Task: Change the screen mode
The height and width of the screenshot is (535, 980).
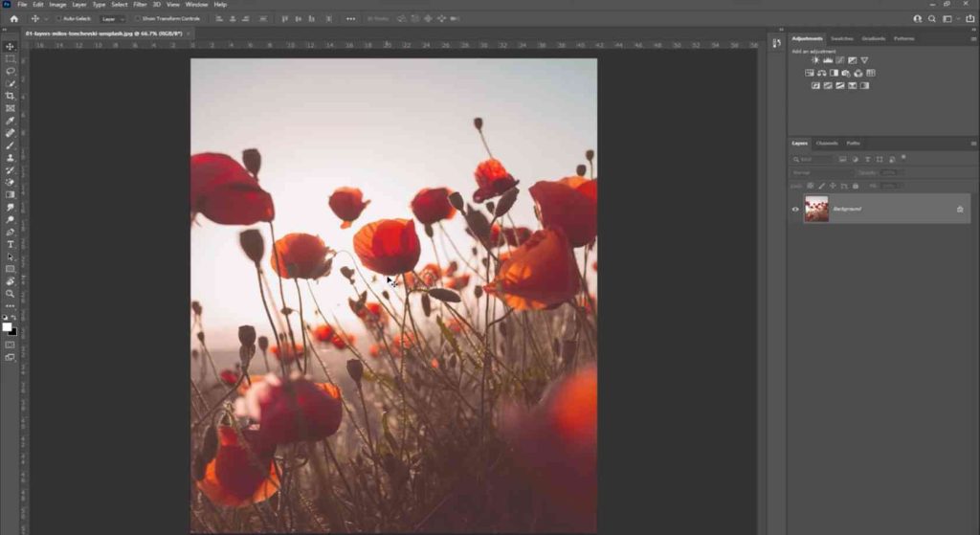Action: 10,358
